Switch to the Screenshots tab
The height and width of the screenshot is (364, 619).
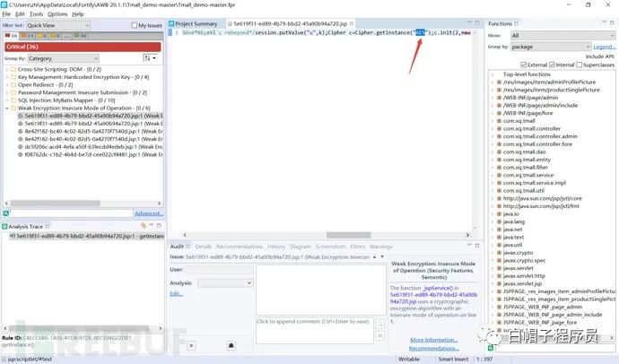[x=330, y=247]
